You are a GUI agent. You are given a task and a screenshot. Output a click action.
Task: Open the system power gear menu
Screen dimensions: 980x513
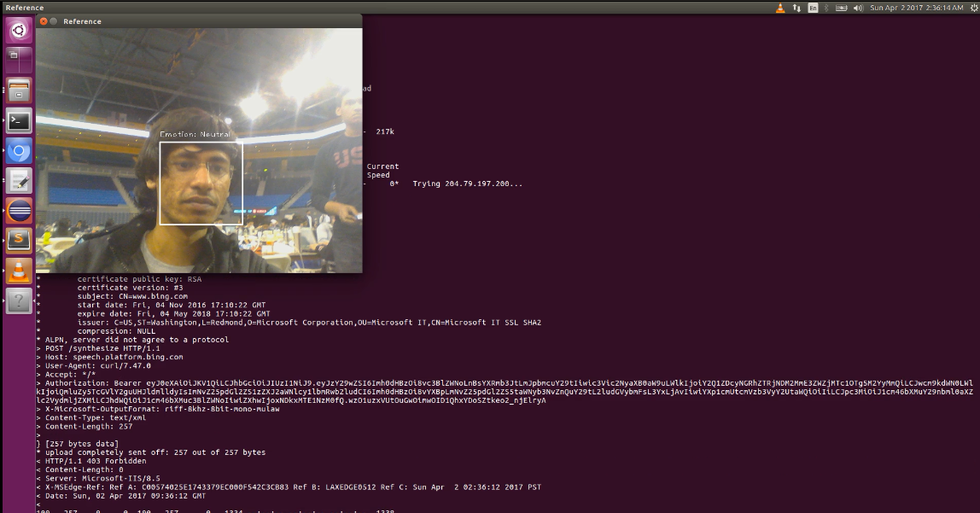[974, 8]
